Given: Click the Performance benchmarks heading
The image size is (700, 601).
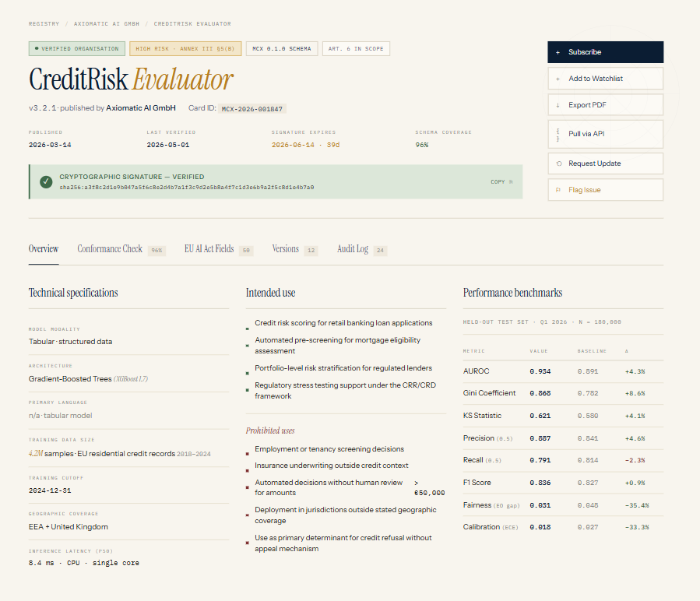Looking at the screenshot, I should pos(512,293).
